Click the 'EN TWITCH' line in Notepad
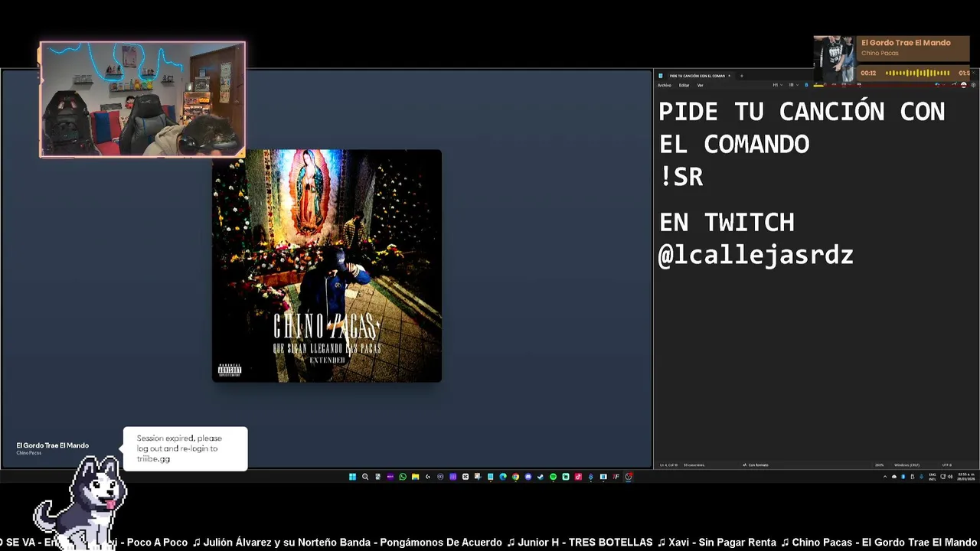 727,223
